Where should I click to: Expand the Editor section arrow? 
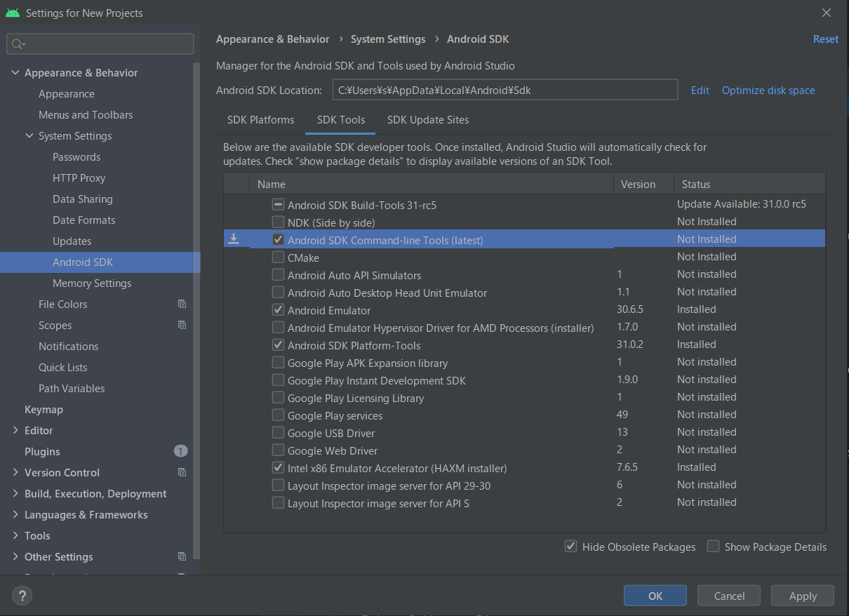[x=15, y=430]
